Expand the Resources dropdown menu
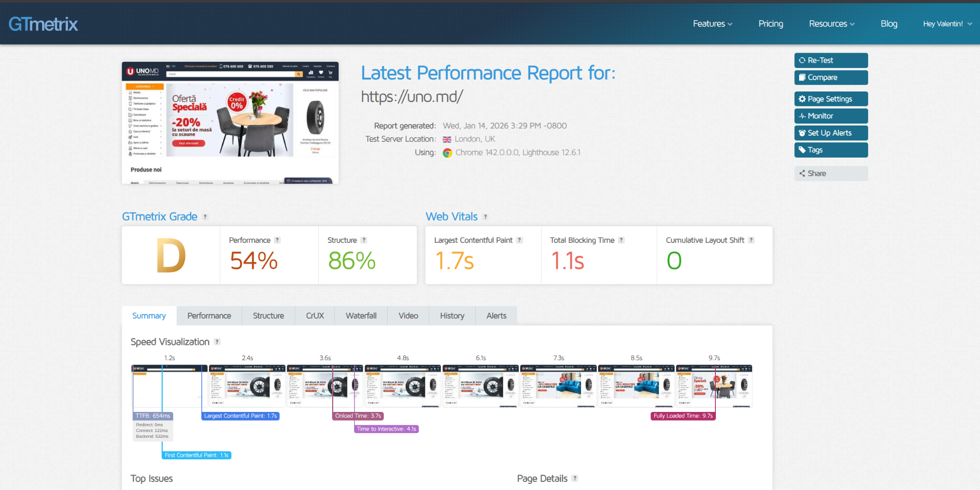 click(x=831, y=24)
